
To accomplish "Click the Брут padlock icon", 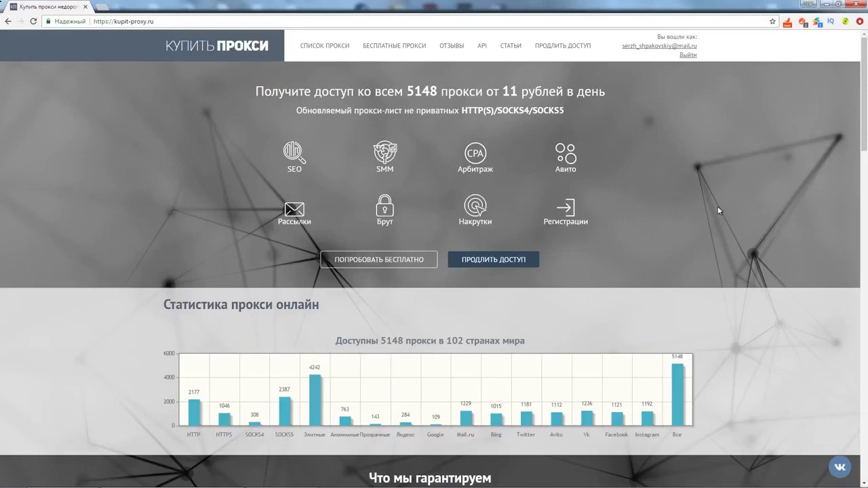I will point(385,205).
